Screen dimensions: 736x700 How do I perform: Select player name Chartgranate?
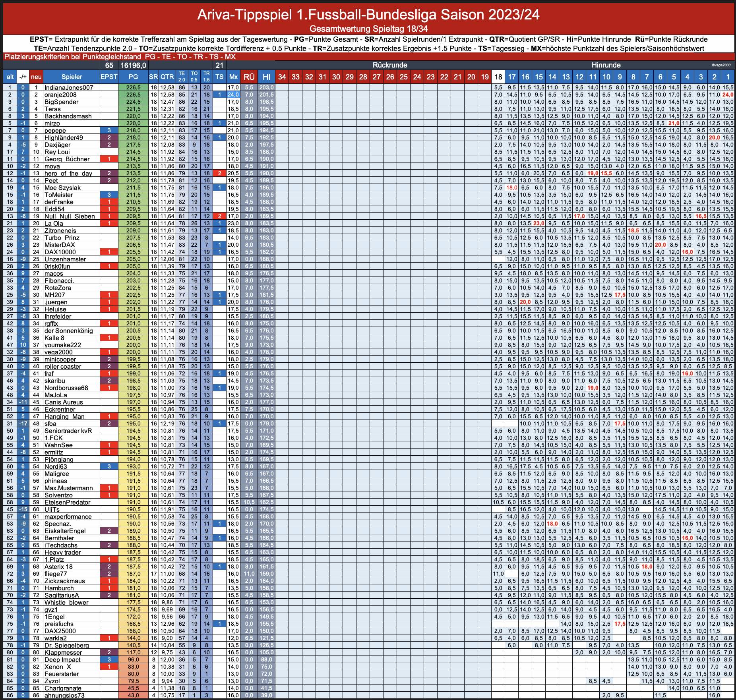(63, 688)
